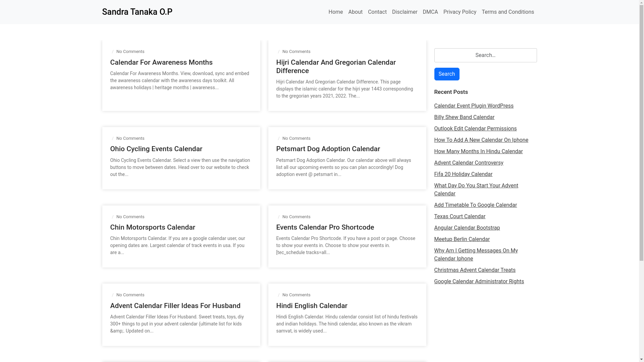
Task: Open recent post Billy Shew Band Calendar
Action: coord(464,117)
